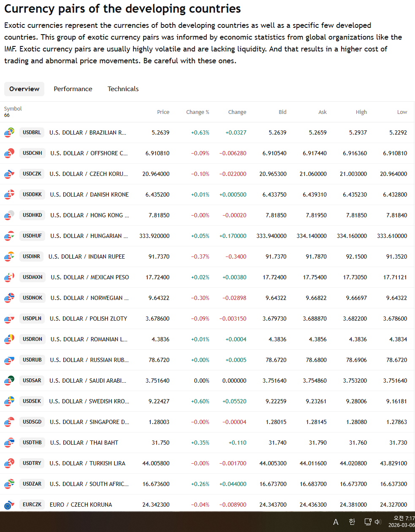Click the USDSGD currency pair flag icon
Screen dimensions: 415x532
9,422
